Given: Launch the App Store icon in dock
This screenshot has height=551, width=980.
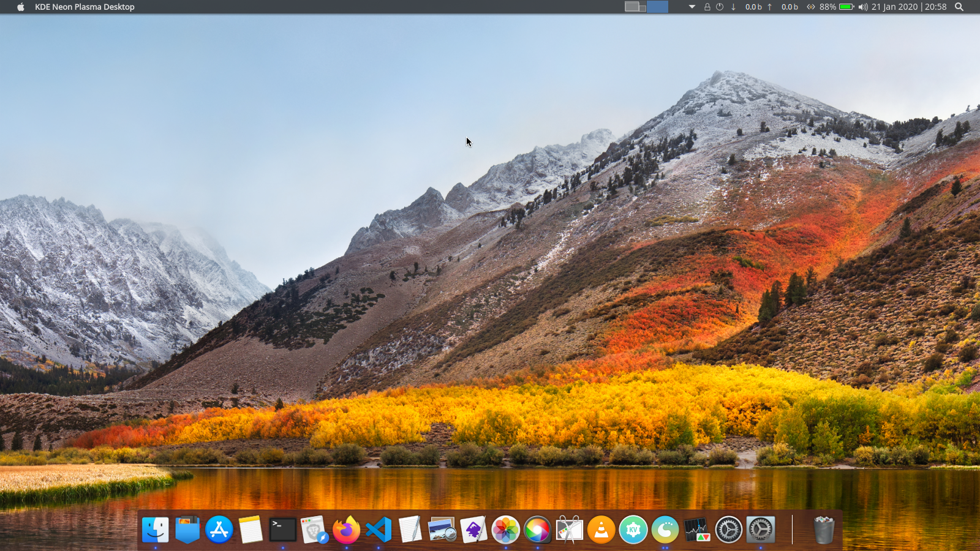Looking at the screenshot, I should (x=219, y=530).
